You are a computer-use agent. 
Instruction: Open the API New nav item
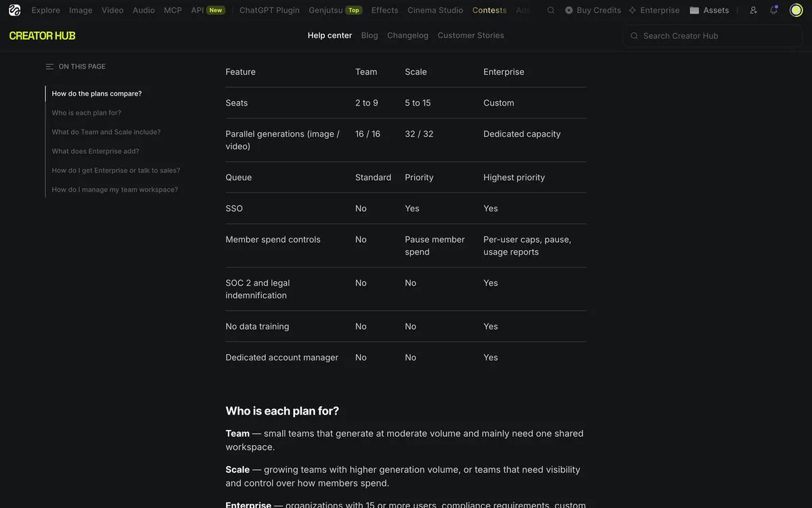coord(208,10)
